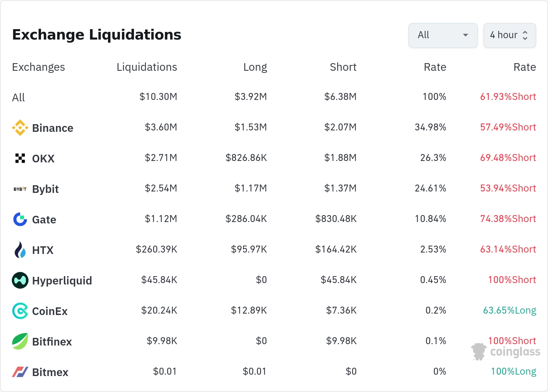The image size is (548, 392).
Task: Click the CoinEx logo icon
Action: pyautogui.click(x=20, y=311)
